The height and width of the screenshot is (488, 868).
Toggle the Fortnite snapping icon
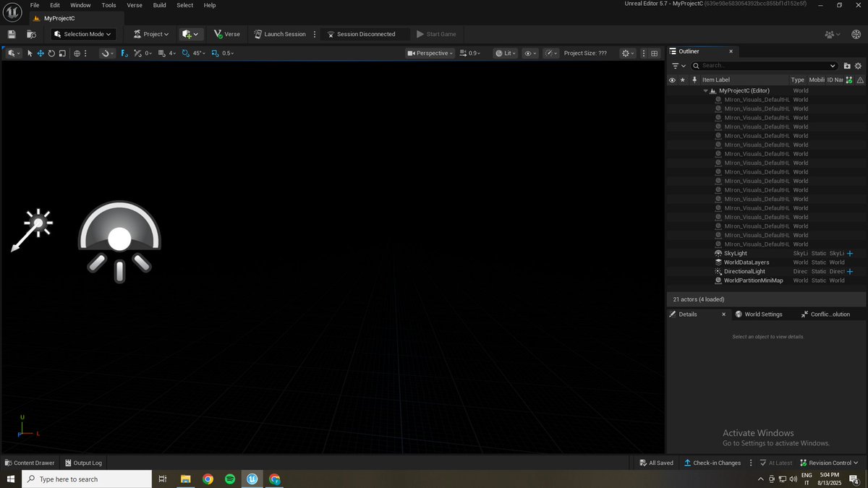124,53
